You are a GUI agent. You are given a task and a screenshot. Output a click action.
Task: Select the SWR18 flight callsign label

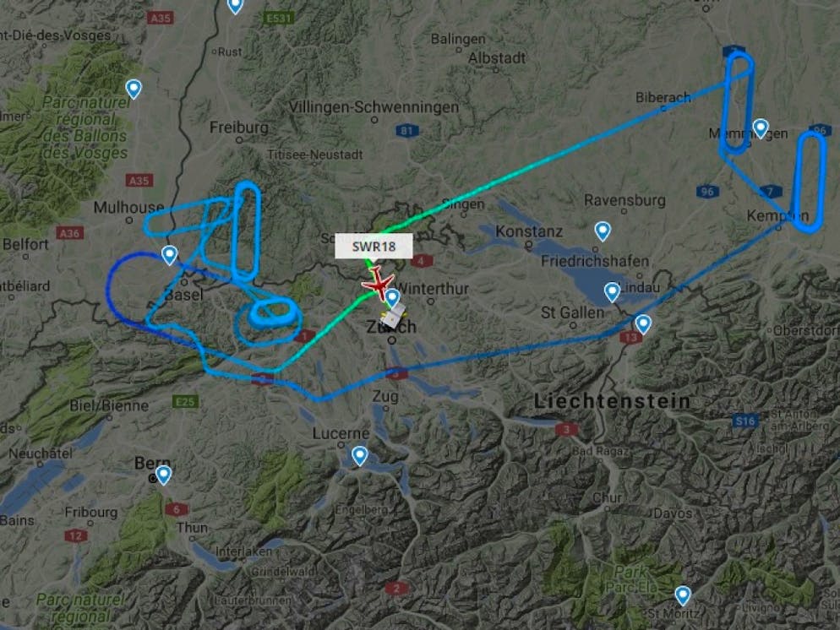pyautogui.click(x=374, y=247)
